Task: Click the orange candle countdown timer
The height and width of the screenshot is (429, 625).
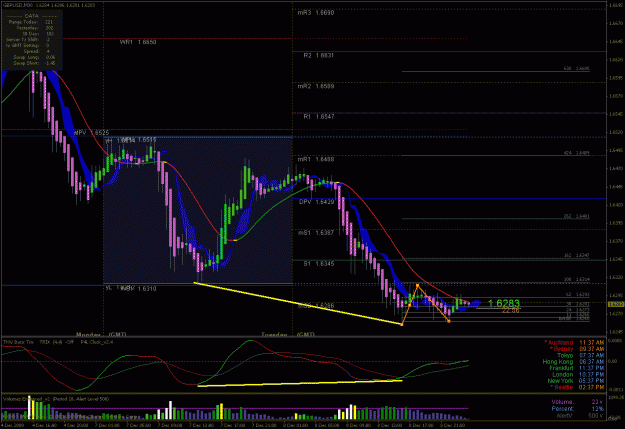Action: pos(511,311)
